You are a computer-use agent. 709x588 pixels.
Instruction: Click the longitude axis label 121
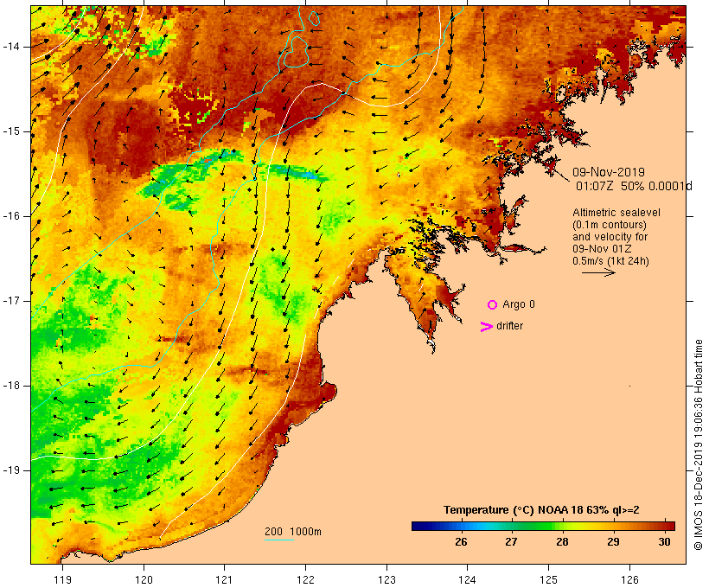point(224,579)
